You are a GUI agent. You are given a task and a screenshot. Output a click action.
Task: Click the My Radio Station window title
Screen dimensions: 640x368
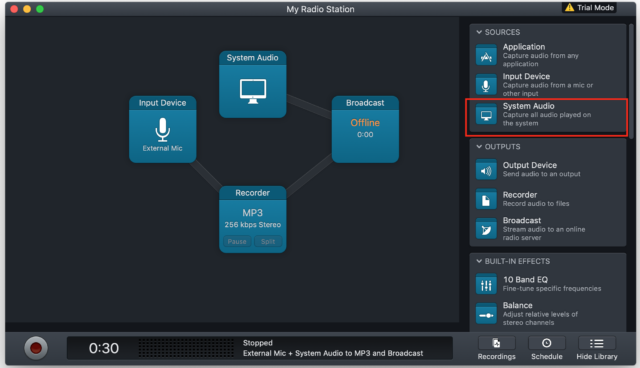click(x=320, y=9)
